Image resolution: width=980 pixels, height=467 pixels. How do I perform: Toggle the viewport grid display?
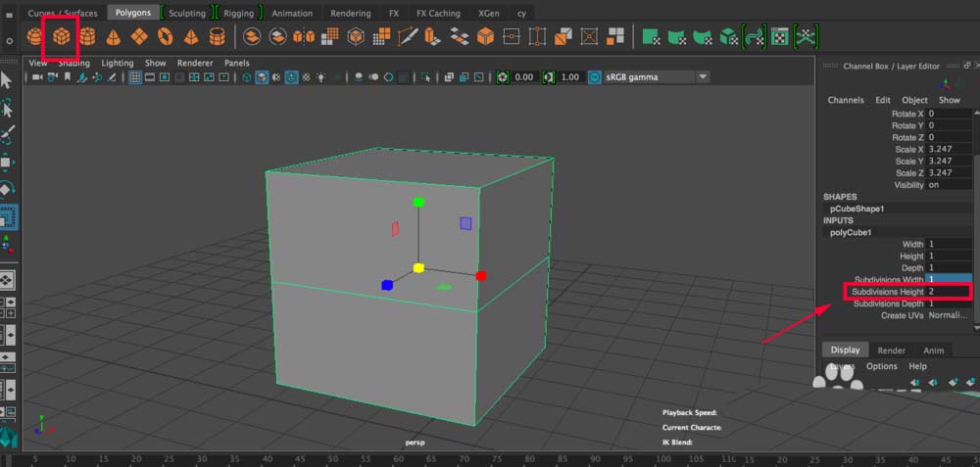click(135, 77)
